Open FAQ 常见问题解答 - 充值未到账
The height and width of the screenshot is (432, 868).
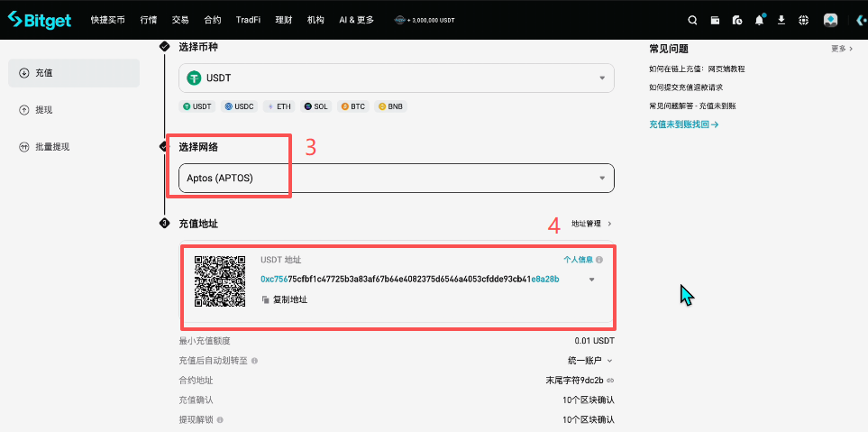click(x=692, y=106)
